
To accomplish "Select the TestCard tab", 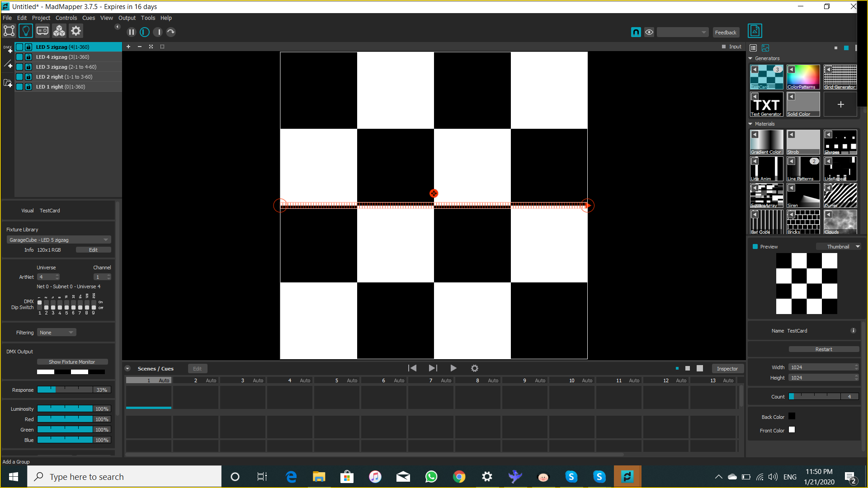I will click(49, 210).
